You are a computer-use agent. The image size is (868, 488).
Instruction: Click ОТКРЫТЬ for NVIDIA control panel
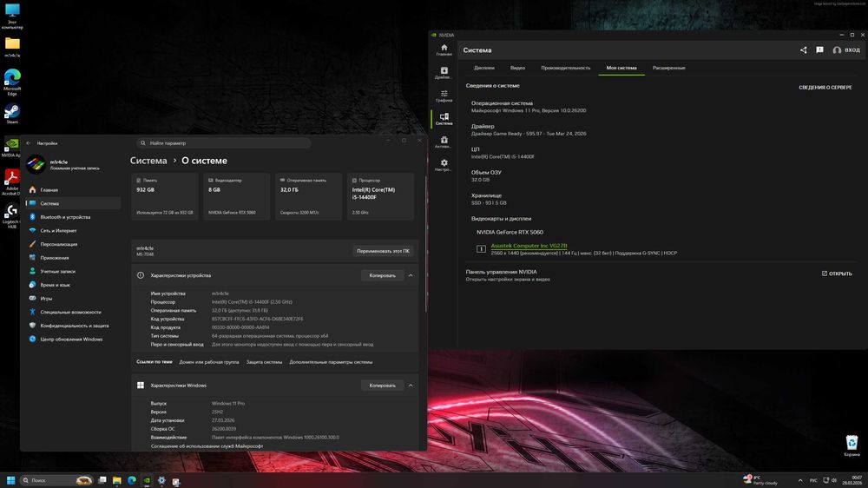837,274
